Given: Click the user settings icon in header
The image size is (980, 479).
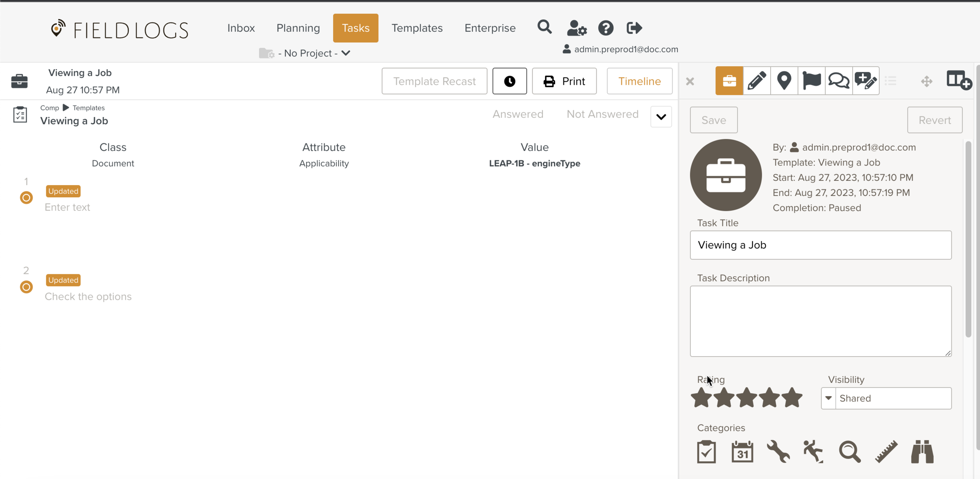Looking at the screenshot, I should [x=577, y=28].
